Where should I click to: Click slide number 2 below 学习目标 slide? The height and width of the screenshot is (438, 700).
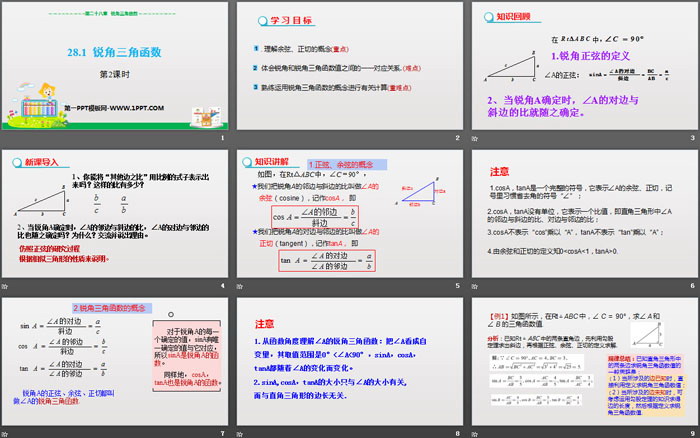(x=458, y=138)
